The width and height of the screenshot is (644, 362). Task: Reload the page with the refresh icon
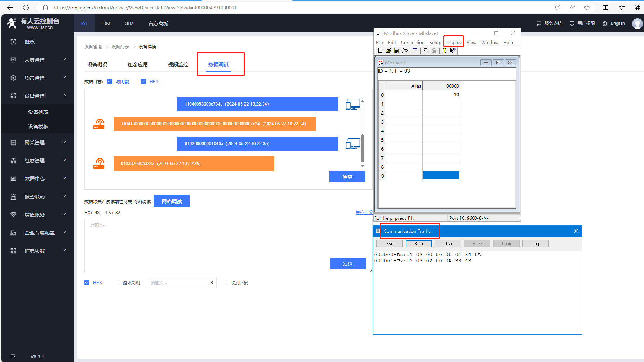coord(26,8)
